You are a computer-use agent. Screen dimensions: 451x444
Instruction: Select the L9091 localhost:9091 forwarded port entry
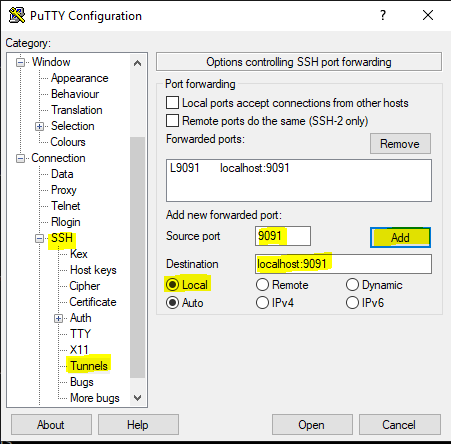coord(299,168)
